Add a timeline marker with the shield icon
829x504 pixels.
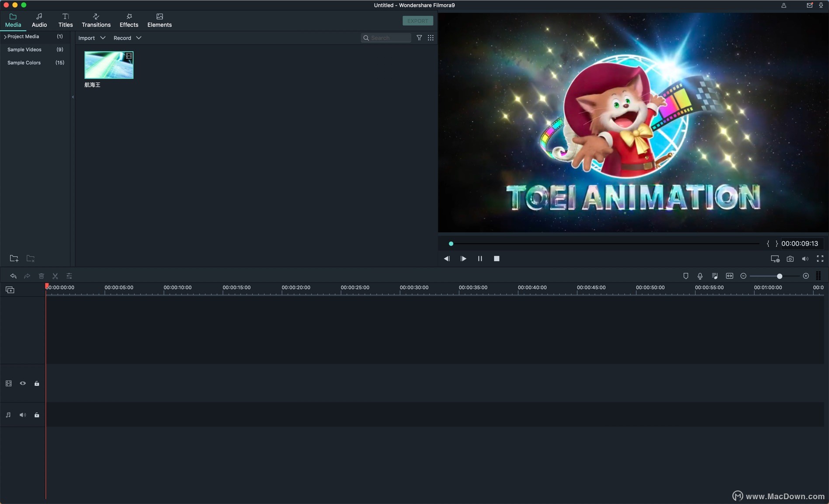686,276
